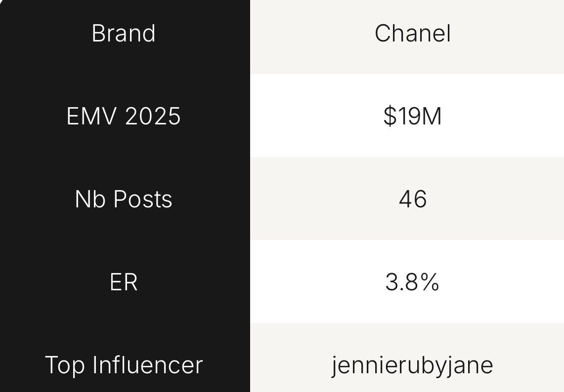Click the letter M in $19M
564x392 pixels.
tap(431, 116)
